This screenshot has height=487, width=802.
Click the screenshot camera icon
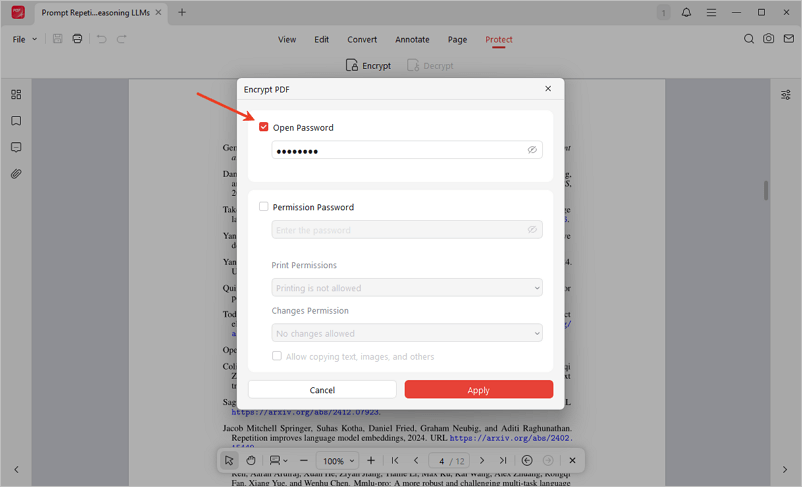pos(768,39)
